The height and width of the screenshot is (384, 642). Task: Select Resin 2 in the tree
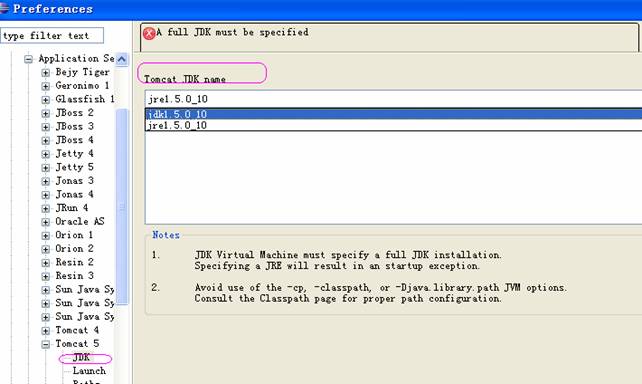tap(74, 262)
